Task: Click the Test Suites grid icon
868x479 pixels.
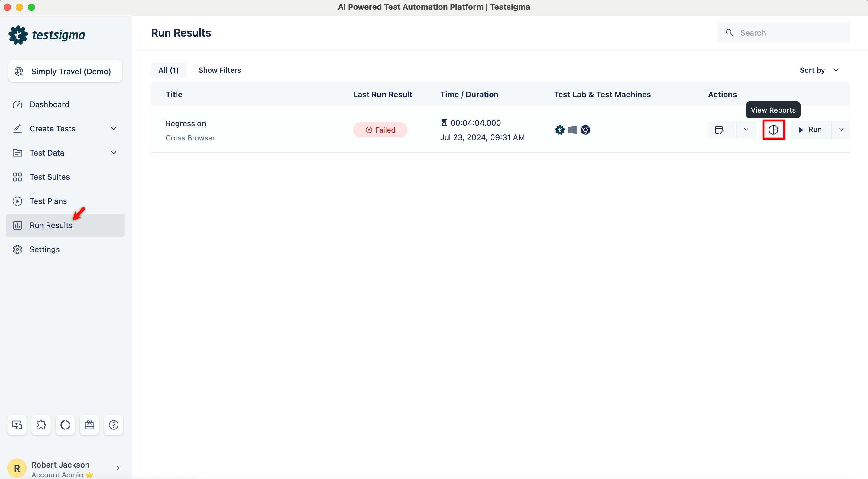Action: pyautogui.click(x=18, y=177)
